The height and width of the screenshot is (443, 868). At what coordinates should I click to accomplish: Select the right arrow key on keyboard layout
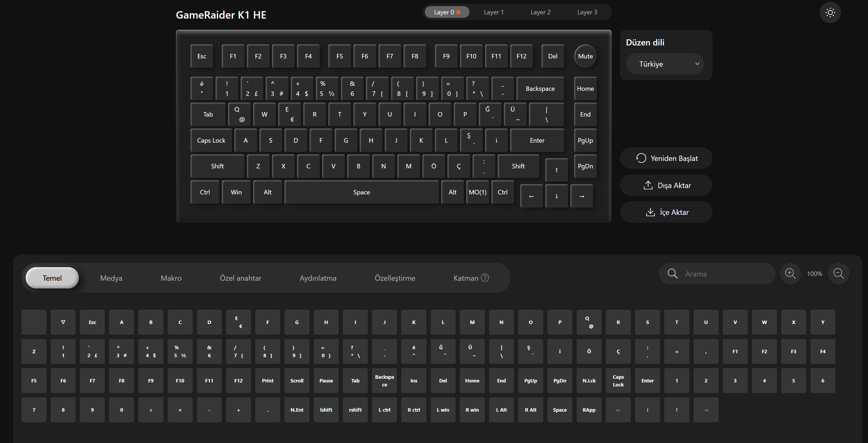coord(582,196)
